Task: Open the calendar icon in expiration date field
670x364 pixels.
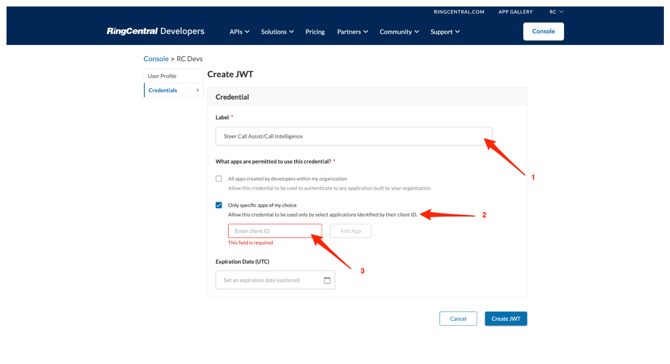Action: (327, 280)
